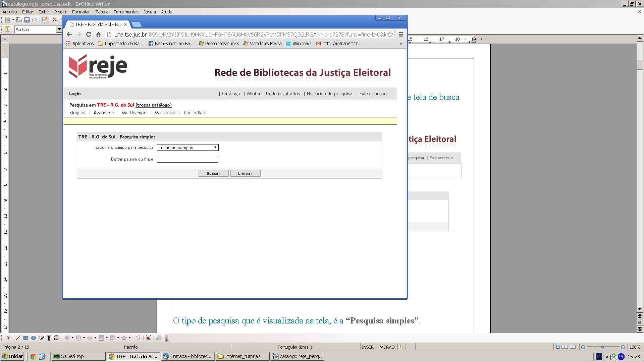Expand the Flowcharts dropdown arrow

(x=107, y=338)
